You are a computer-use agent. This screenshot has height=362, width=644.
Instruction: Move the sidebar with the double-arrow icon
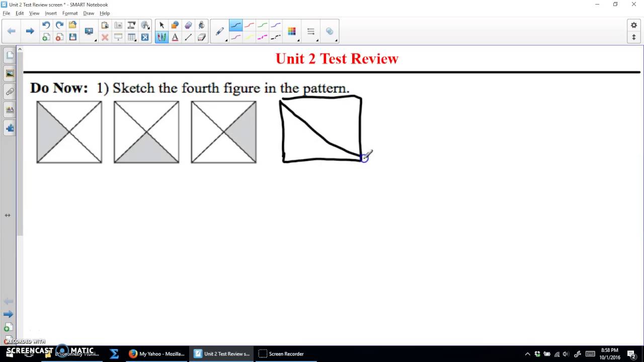[8, 215]
